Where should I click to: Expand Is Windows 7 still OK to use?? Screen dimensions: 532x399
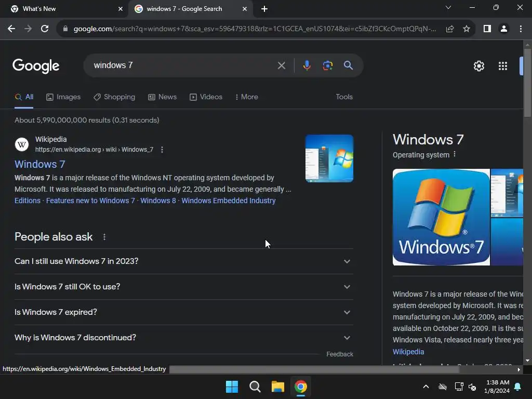tap(184, 287)
